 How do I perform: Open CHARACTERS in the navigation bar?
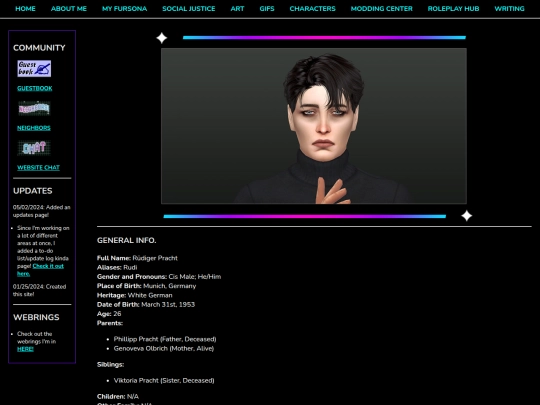coord(312,9)
